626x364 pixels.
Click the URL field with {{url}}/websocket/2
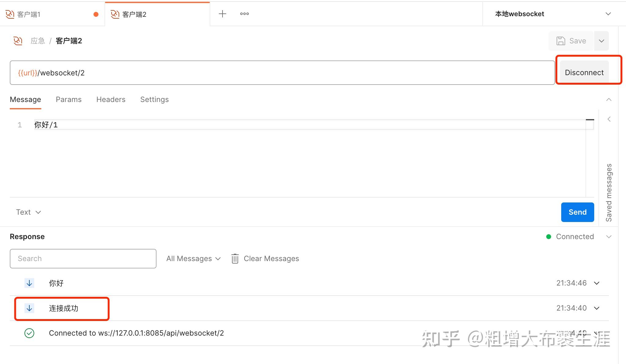click(282, 73)
